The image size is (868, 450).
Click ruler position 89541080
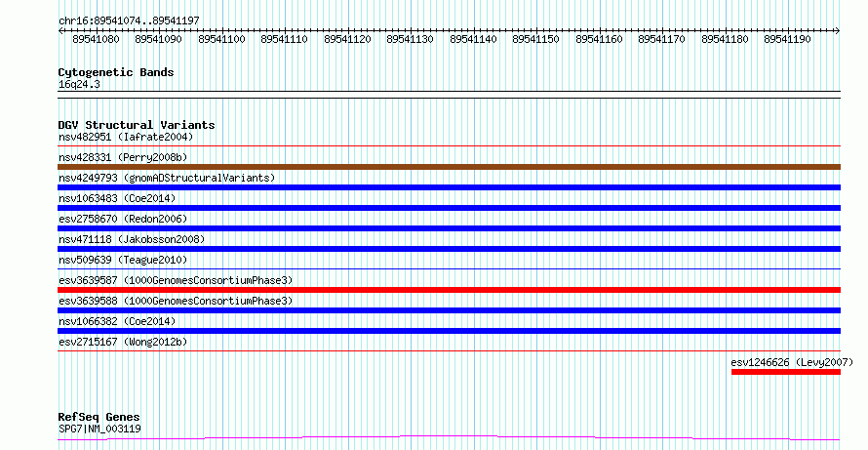[x=96, y=39]
